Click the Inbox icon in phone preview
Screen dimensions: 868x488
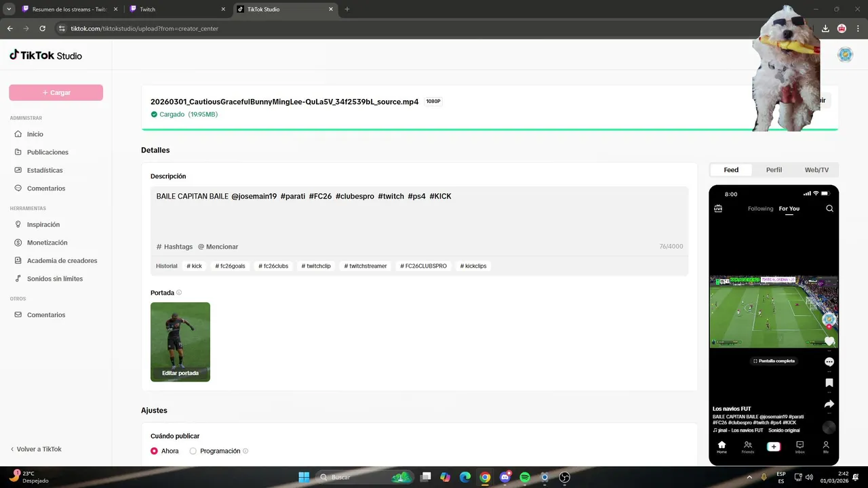click(x=800, y=447)
